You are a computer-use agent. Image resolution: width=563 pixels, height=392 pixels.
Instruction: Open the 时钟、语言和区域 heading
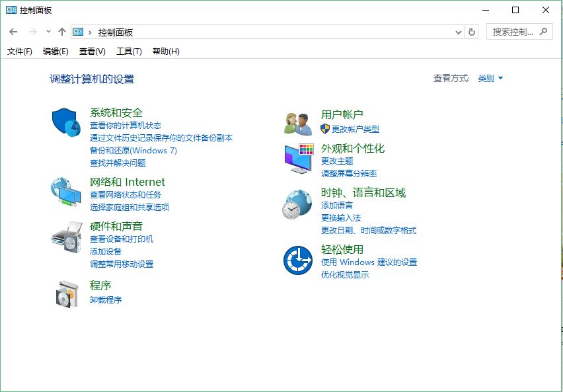(x=363, y=192)
